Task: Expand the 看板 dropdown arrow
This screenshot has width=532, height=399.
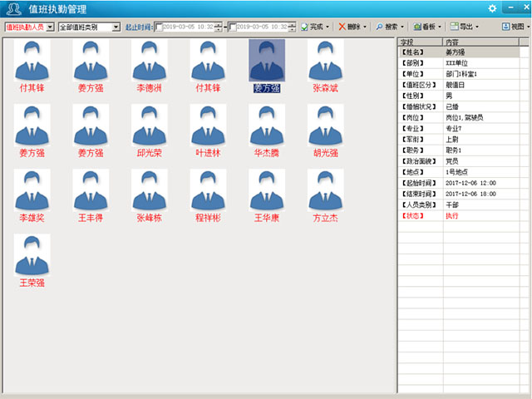Action: (x=440, y=27)
